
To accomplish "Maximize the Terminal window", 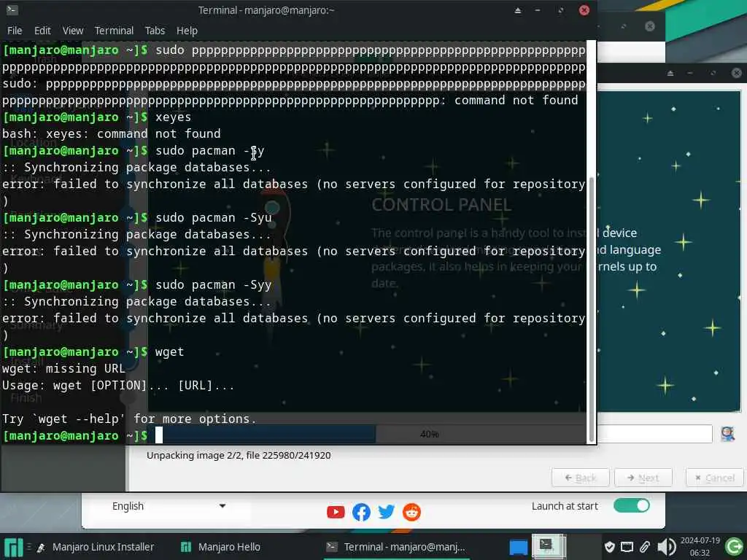I will pos(561,10).
